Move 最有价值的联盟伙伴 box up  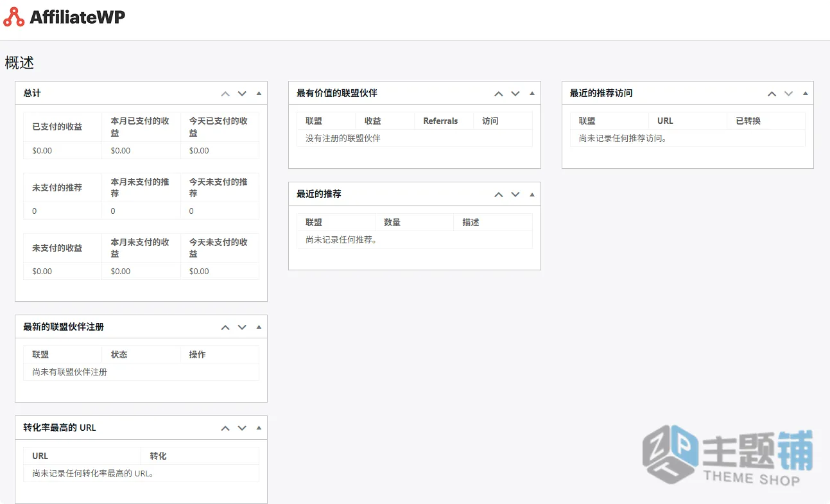click(x=499, y=93)
